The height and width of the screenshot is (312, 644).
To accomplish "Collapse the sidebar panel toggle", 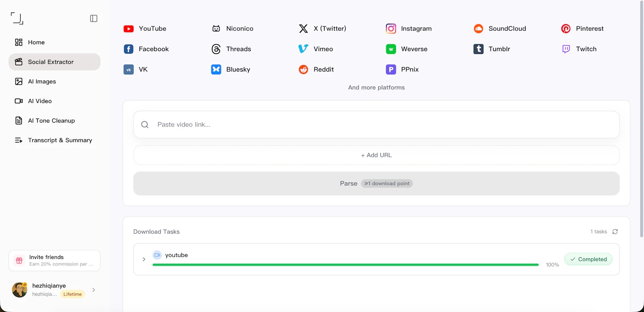I will click(94, 18).
